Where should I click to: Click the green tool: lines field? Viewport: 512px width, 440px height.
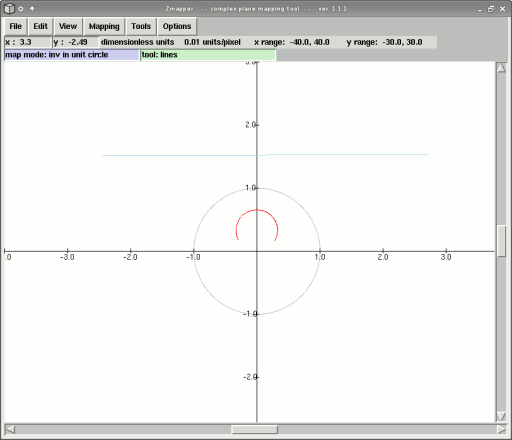[x=208, y=55]
